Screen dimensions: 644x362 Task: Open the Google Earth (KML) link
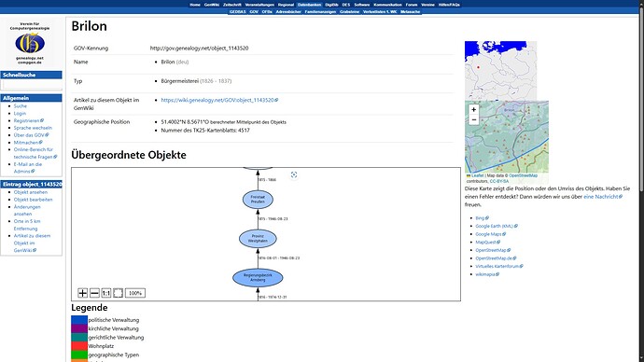pyautogui.click(x=497, y=226)
